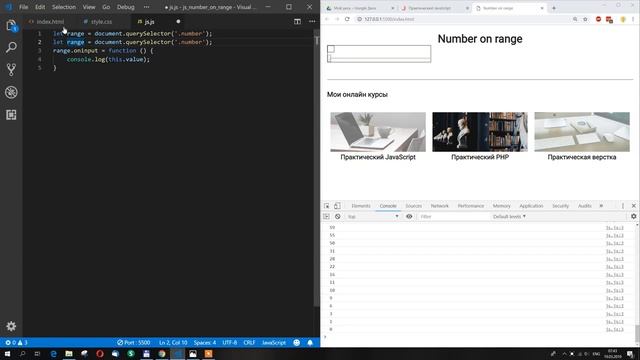Open the Debug menu in VS Code
Image resolution: width=640 pixels, height=360 pixels.
[126, 7]
